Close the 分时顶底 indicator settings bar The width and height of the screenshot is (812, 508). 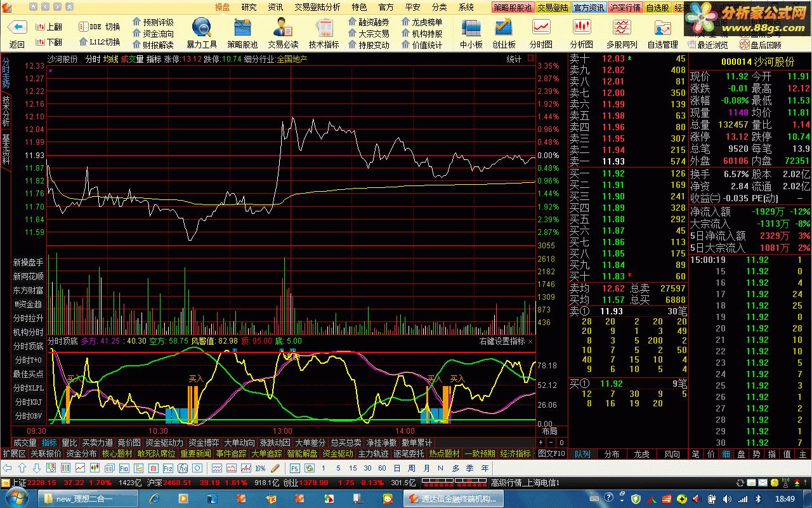click(530, 342)
